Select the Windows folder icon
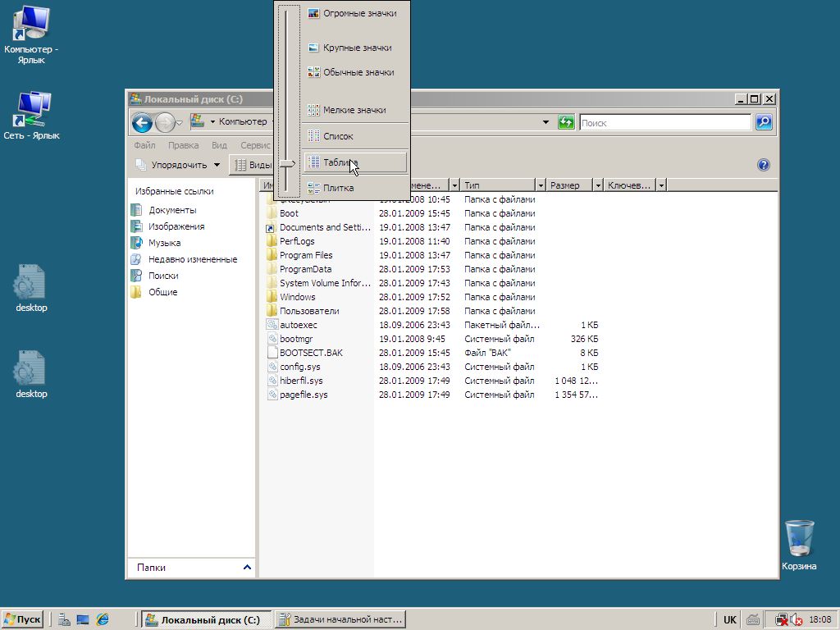Screen dimensions: 840x630 pos(272,297)
